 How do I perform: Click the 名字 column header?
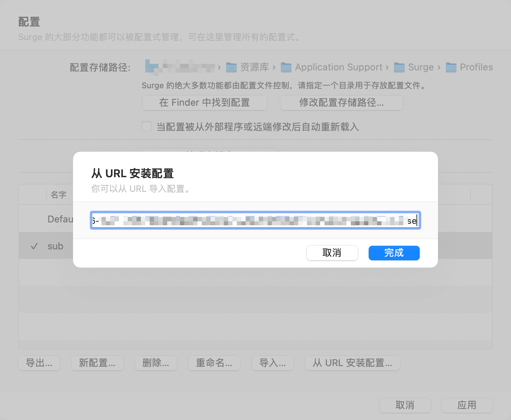(59, 194)
